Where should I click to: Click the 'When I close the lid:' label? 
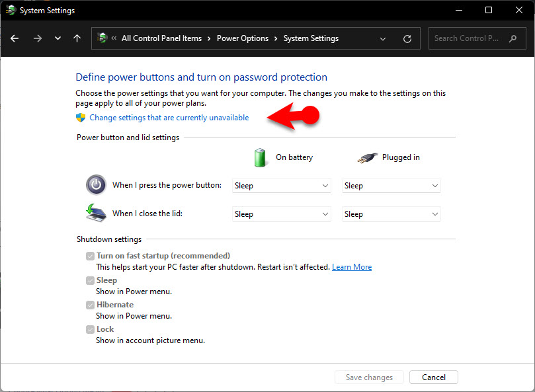pyautogui.click(x=147, y=214)
